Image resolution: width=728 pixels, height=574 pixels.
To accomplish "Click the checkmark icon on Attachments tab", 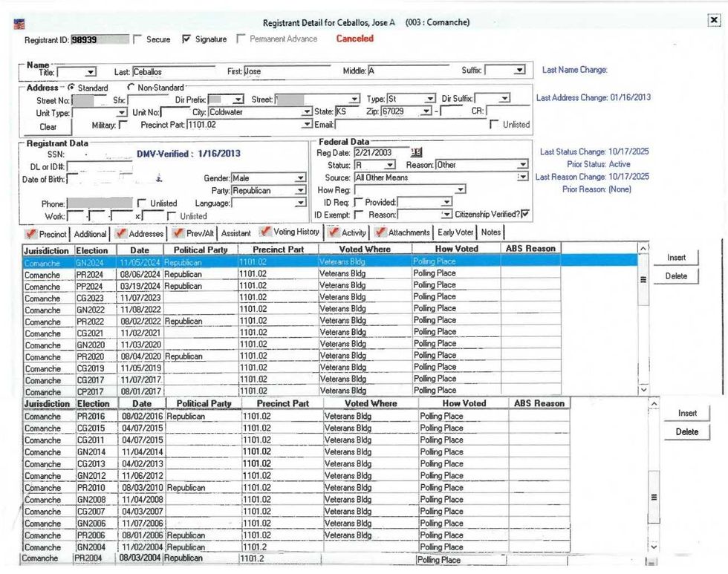I will coord(380,233).
